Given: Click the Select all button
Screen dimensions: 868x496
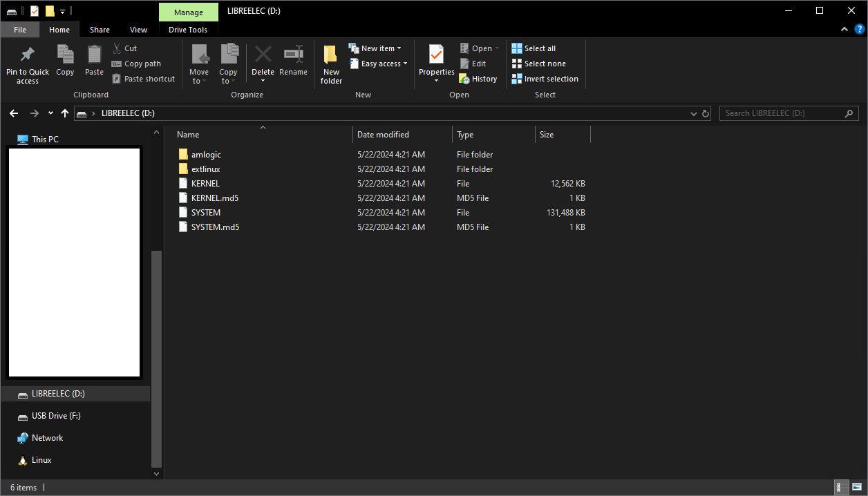Looking at the screenshot, I should coord(534,48).
